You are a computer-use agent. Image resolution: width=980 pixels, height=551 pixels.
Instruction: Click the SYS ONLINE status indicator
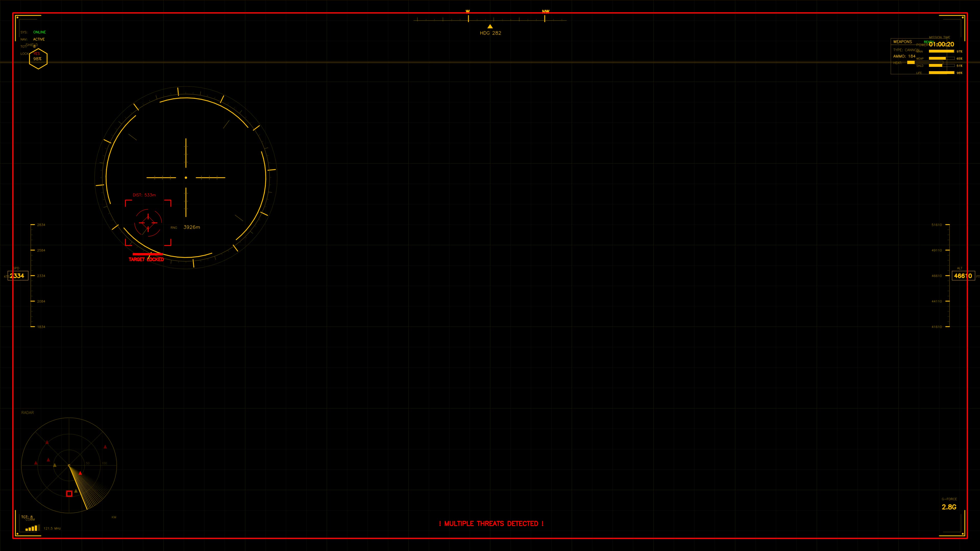(x=39, y=32)
